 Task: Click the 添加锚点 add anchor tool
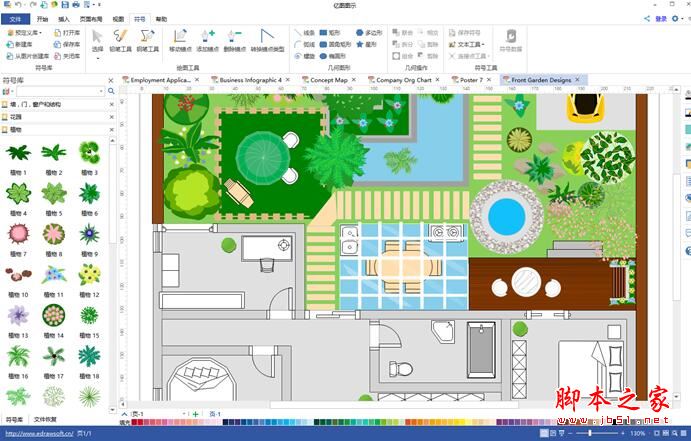208,41
